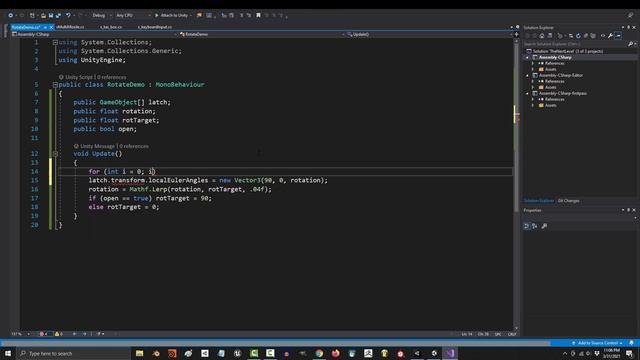Switch to the Git Changes tab
Image resolution: width=640 pixels, height=360 pixels.
pyautogui.click(x=569, y=201)
